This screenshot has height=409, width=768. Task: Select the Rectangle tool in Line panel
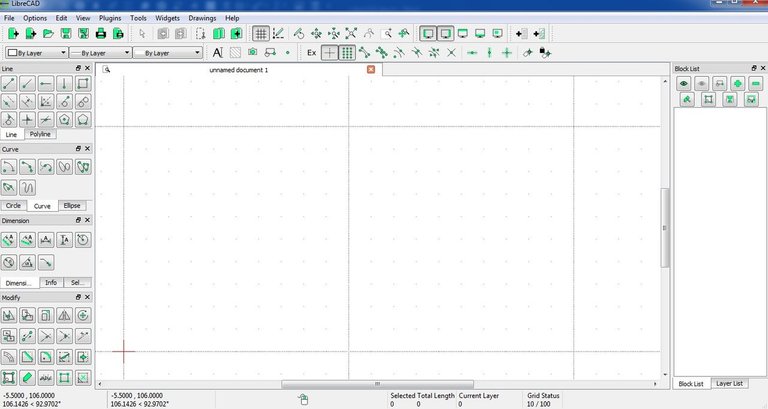(x=83, y=83)
